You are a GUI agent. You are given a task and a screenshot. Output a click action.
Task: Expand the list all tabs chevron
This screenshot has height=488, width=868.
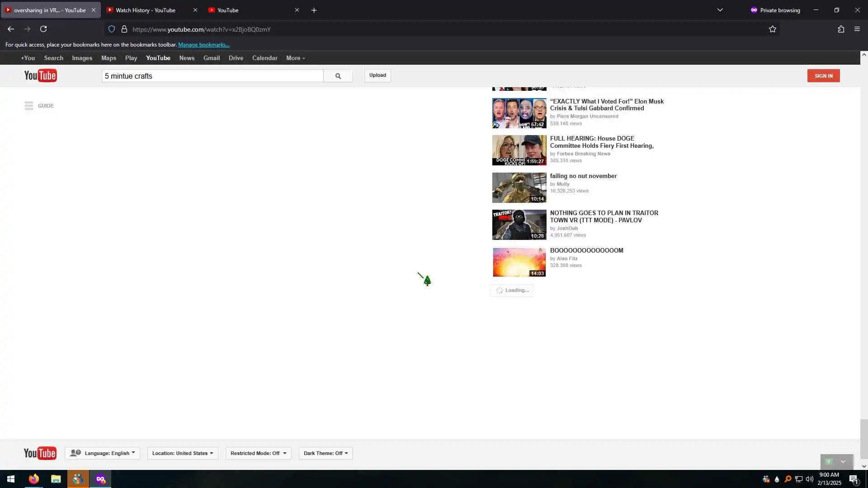[720, 10]
